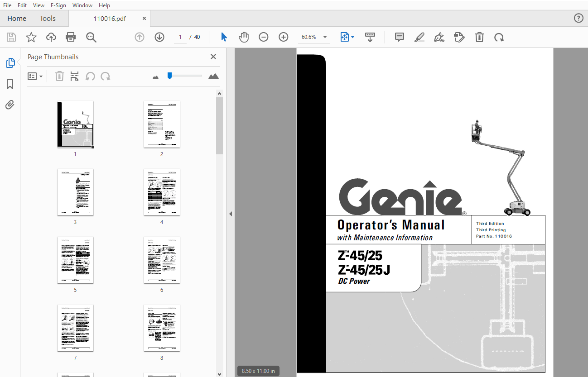Select page 8 thumbnail
The height and width of the screenshot is (377, 588).
click(x=162, y=328)
